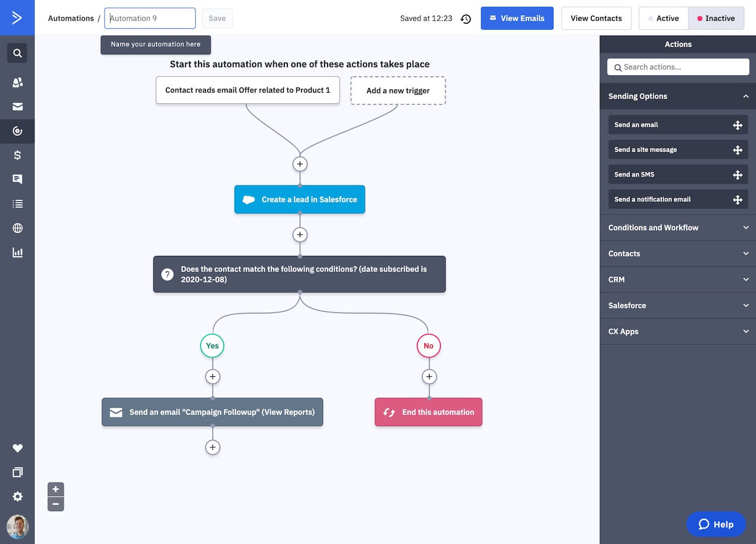The height and width of the screenshot is (544, 756).
Task: Click the View Emails button
Action: click(517, 18)
